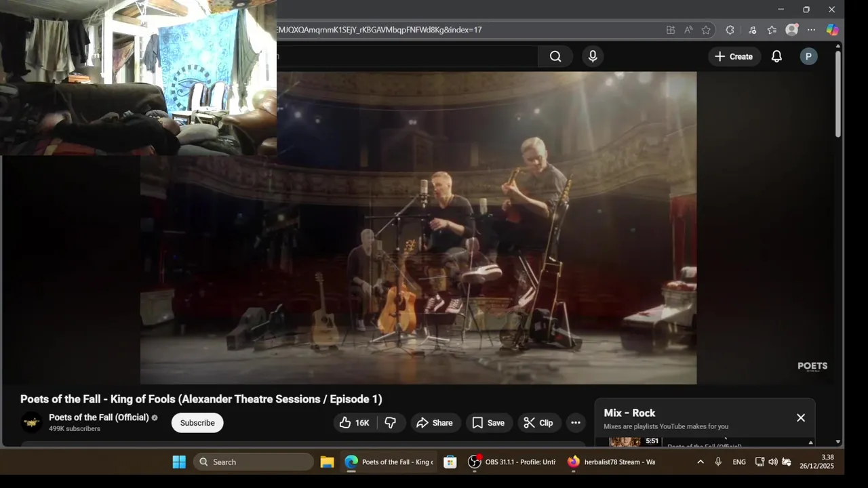Click the Create video button
Image resolution: width=868 pixels, height=488 pixels.
pyautogui.click(x=734, y=57)
